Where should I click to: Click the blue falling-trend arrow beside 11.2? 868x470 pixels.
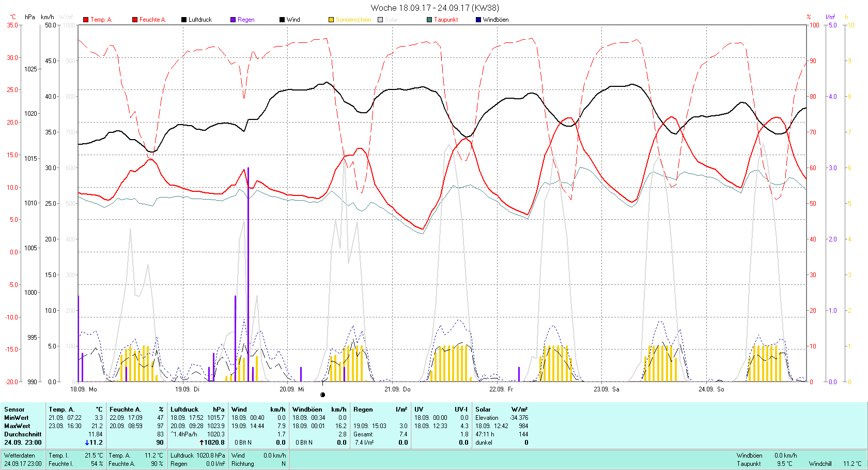point(87,443)
